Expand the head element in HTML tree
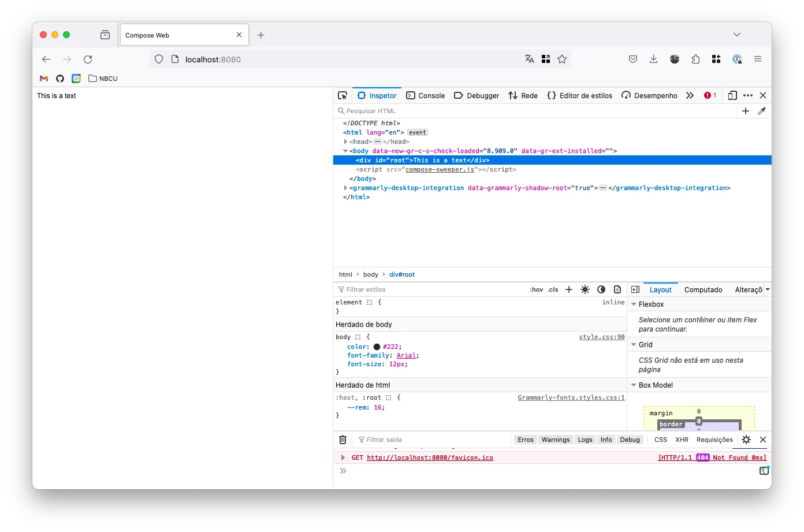Viewport: 804px width, 532px height. [345, 142]
